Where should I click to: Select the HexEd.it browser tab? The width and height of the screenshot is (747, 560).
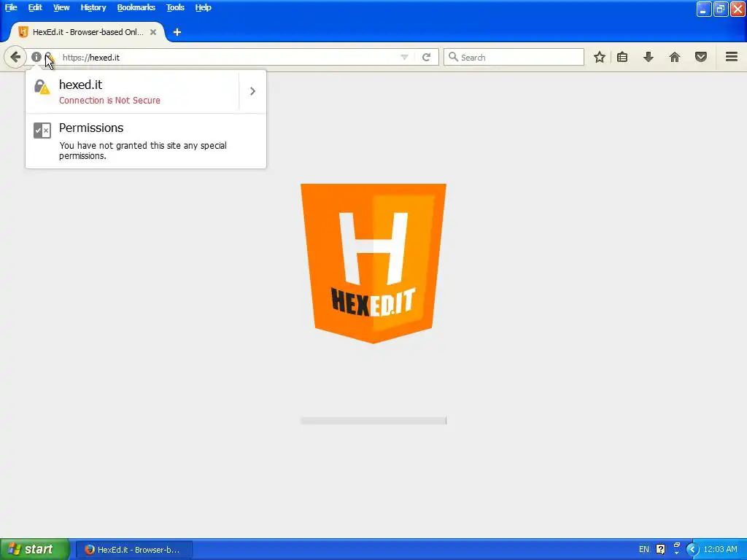[x=88, y=32]
